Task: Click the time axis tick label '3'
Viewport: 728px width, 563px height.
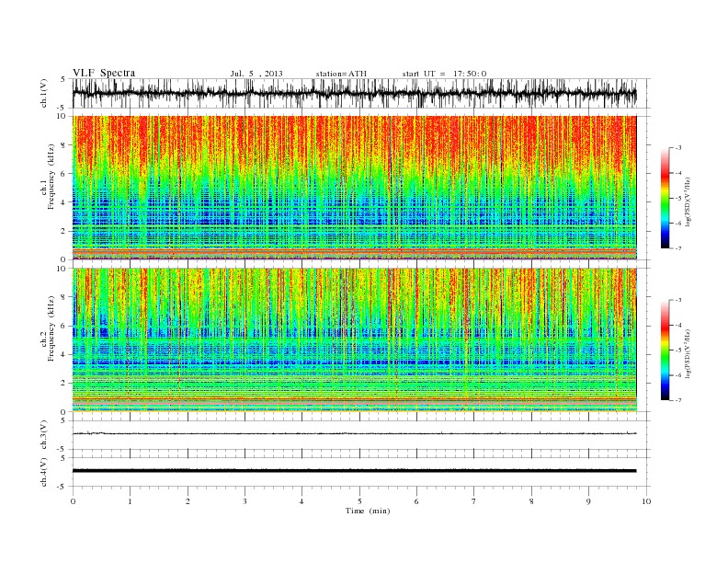Action: [245, 501]
